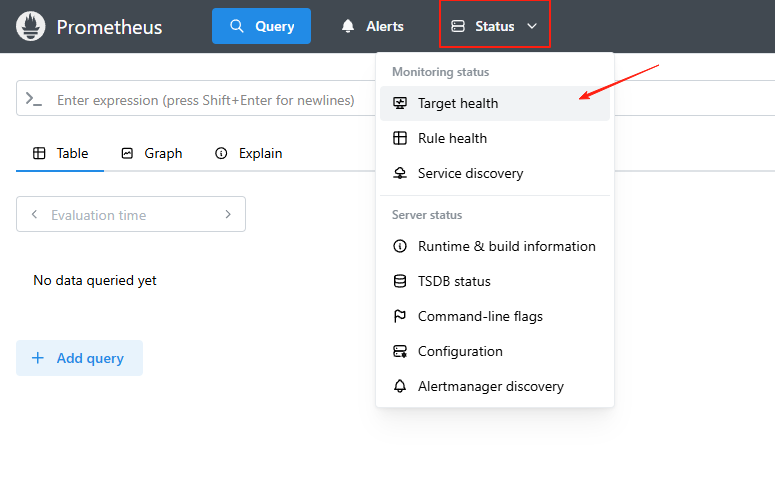Select Target health menu entry
This screenshot has width=775, height=488.
(495, 103)
